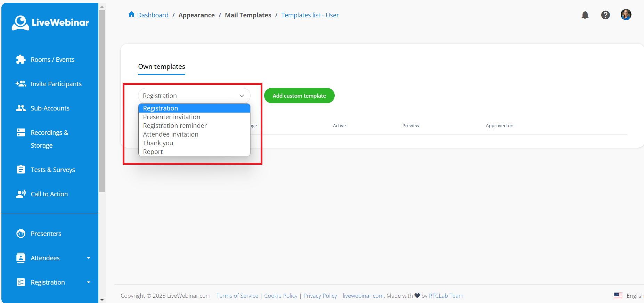
Task: Pick Report in the template dropdown
Action: coord(153,152)
